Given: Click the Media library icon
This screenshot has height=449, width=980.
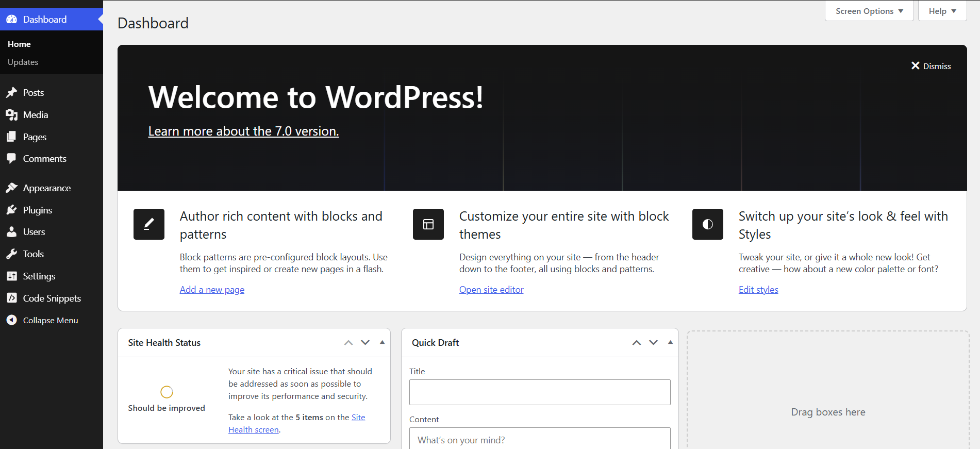Looking at the screenshot, I should pyautogui.click(x=12, y=115).
